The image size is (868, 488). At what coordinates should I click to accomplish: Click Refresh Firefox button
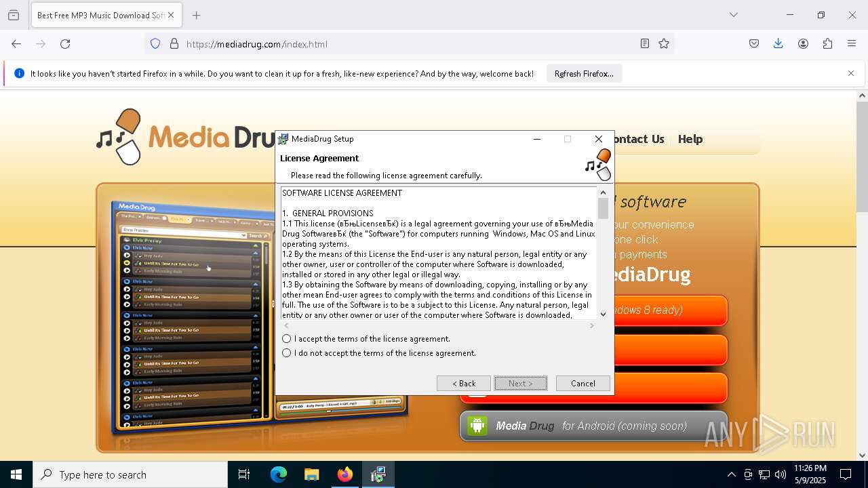(584, 74)
